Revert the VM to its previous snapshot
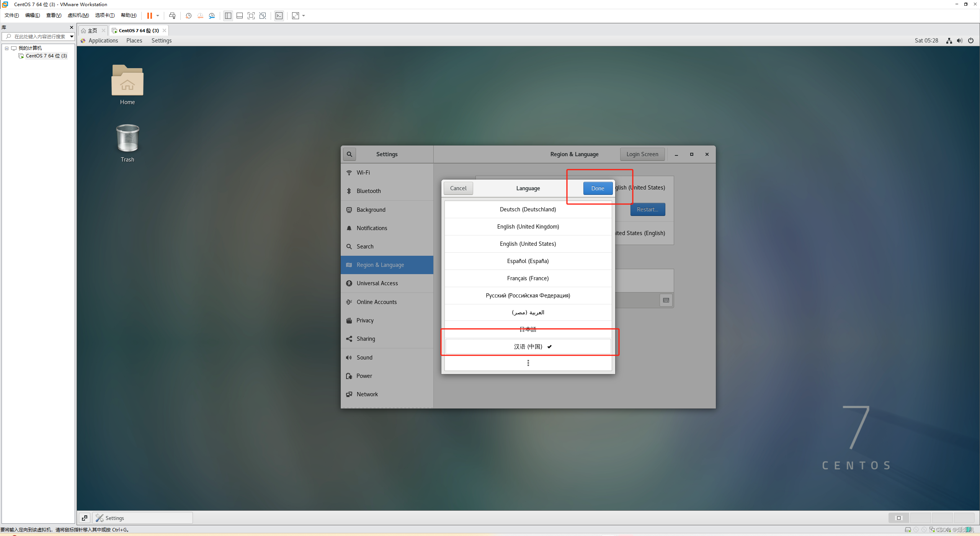Viewport: 980px width, 536px height. (200, 16)
